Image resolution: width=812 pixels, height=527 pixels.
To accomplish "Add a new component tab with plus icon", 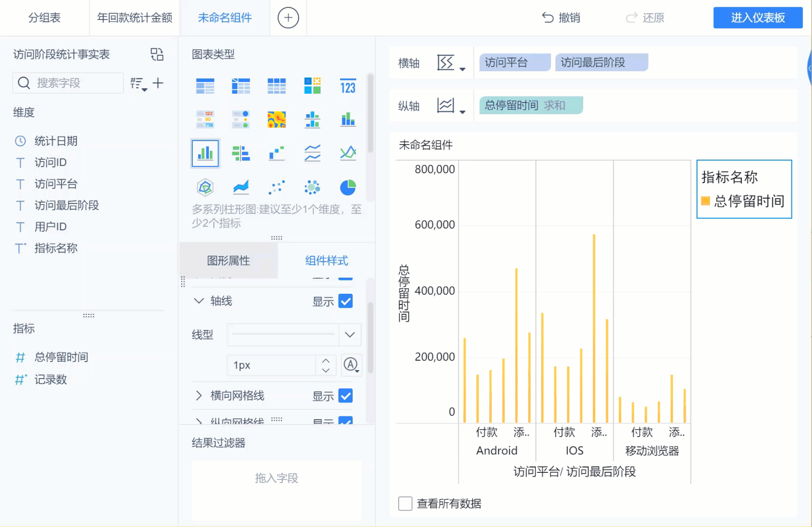I will (288, 18).
